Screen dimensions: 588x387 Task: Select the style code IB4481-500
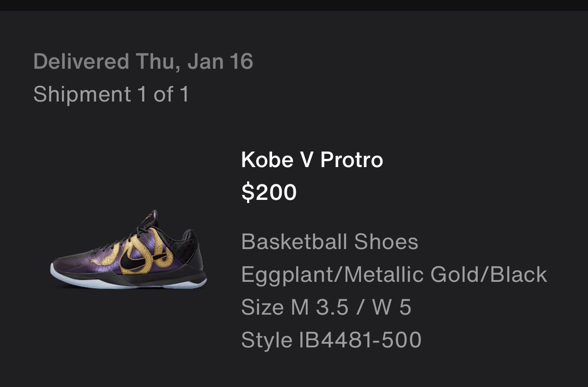click(360, 340)
